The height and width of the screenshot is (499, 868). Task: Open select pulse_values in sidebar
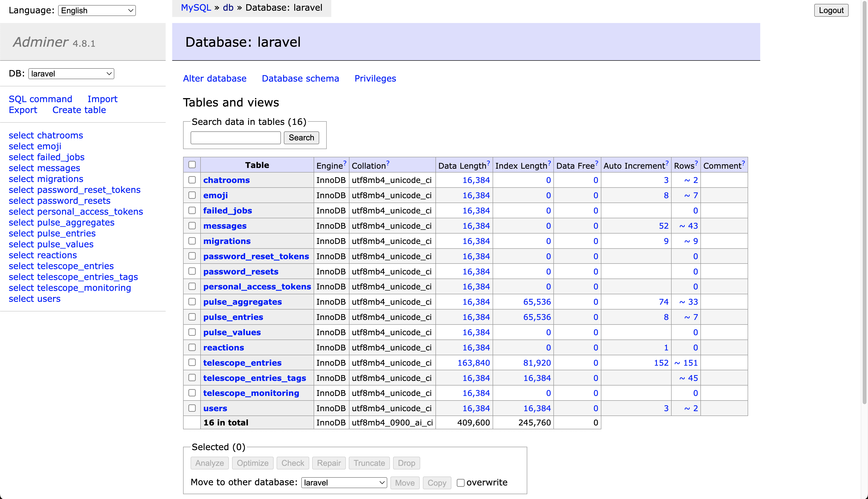51,244
